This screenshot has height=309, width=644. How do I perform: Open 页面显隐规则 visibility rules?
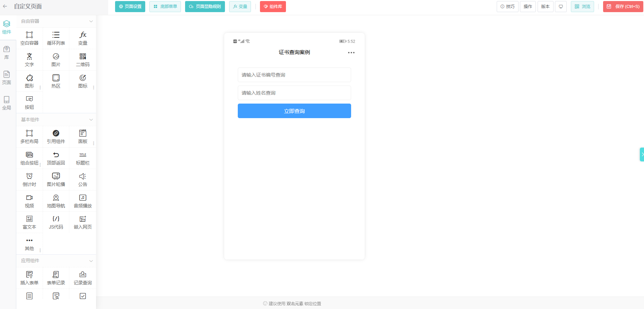(x=205, y=7)
